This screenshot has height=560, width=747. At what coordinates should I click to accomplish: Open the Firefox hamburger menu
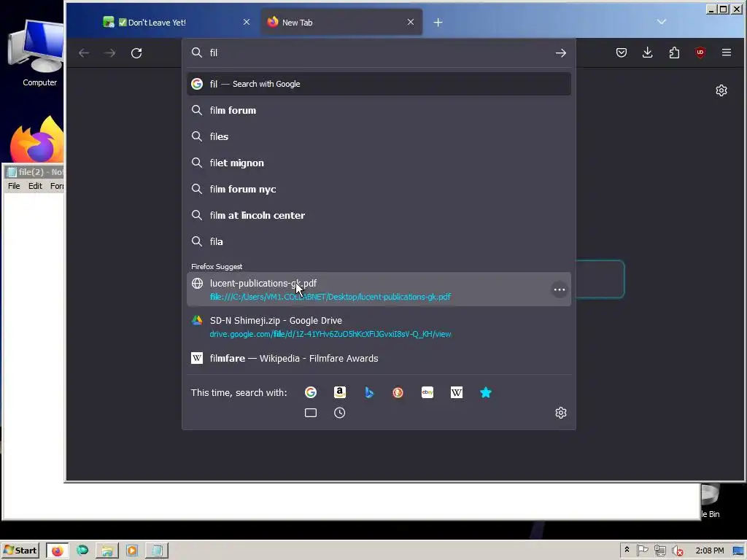click(727, 52)
